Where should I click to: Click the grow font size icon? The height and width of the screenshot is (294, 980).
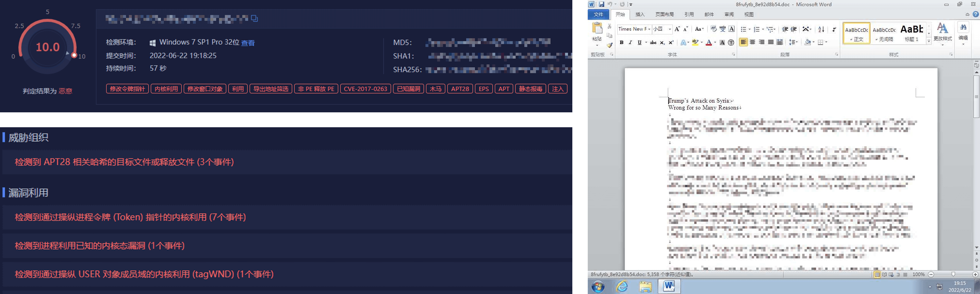coord(677,29)
